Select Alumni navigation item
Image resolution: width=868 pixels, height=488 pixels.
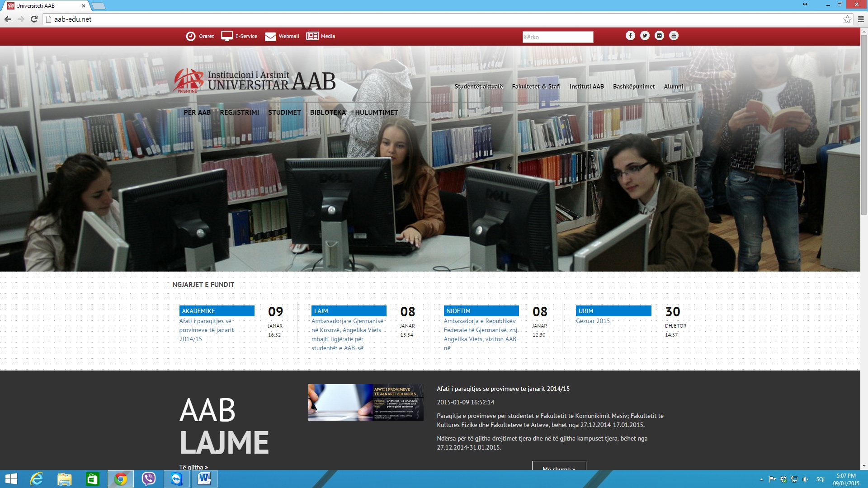coord(674,86)
